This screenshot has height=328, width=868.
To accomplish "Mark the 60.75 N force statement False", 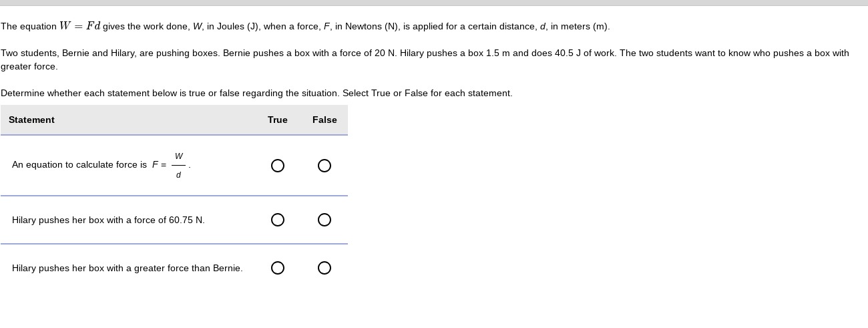I will pyautogui.click(x=324, y=220).
